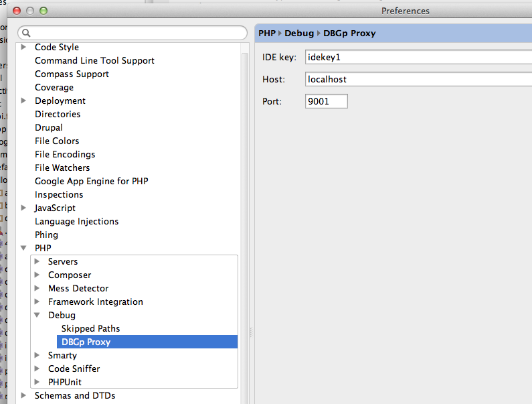This screenshot has width=532, height=404.
Task: Expand the JavaScript node
Action: pyautogui.click(x=23, y=208)
